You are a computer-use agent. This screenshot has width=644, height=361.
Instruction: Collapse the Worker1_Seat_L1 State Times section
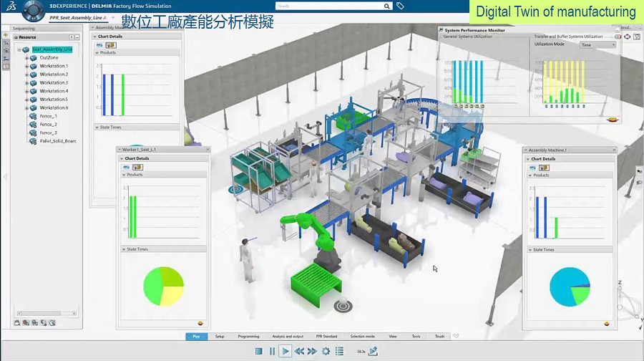pyautogui.click(x=122, y=249)
